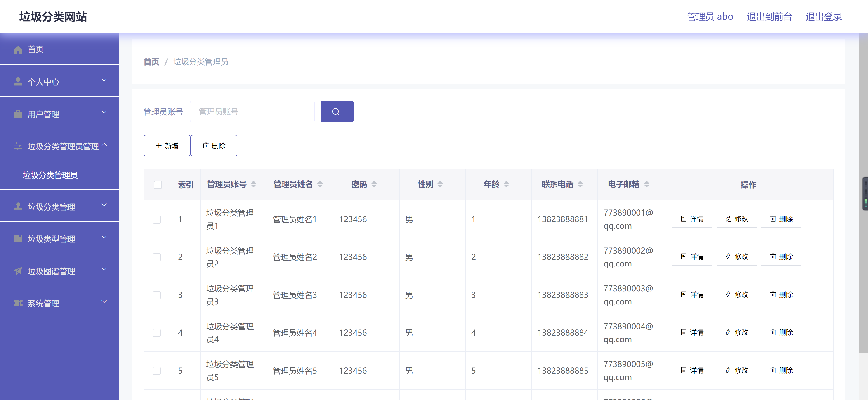Click the chart icon beside 垃圾类型管理
868x400 pixels.
(x=18, y=238)
